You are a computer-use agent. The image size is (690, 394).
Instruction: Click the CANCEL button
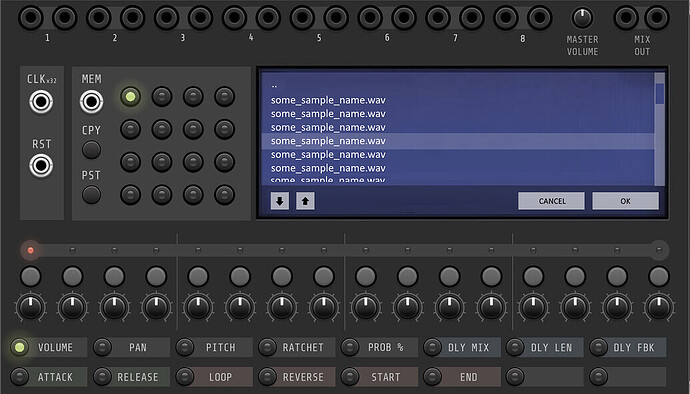pyautogui.click(x=551, y=201)
